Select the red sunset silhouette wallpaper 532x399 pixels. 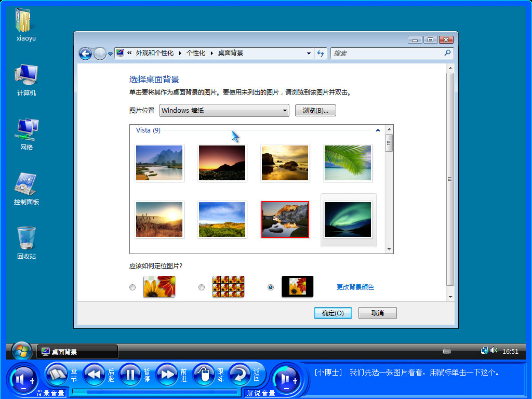(222, 163)
